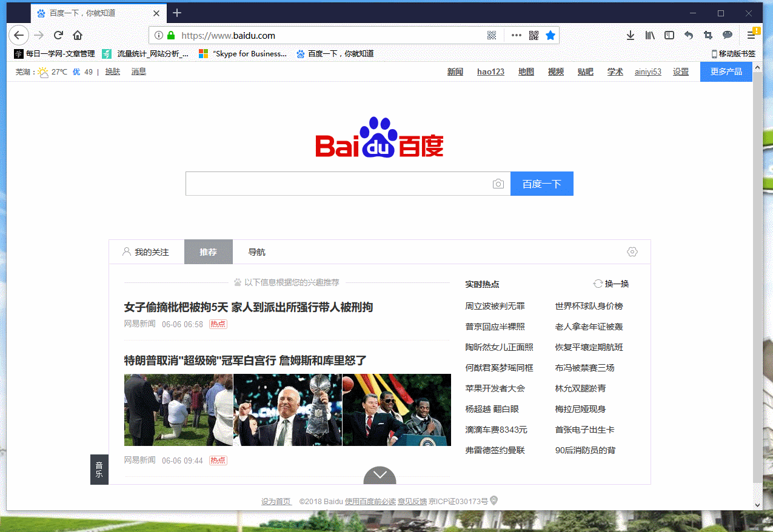The width and height of the screenshot is (773, 532).
Task: Open bookmark 流量统计_网站分析
Action: [x=146, y=54]
